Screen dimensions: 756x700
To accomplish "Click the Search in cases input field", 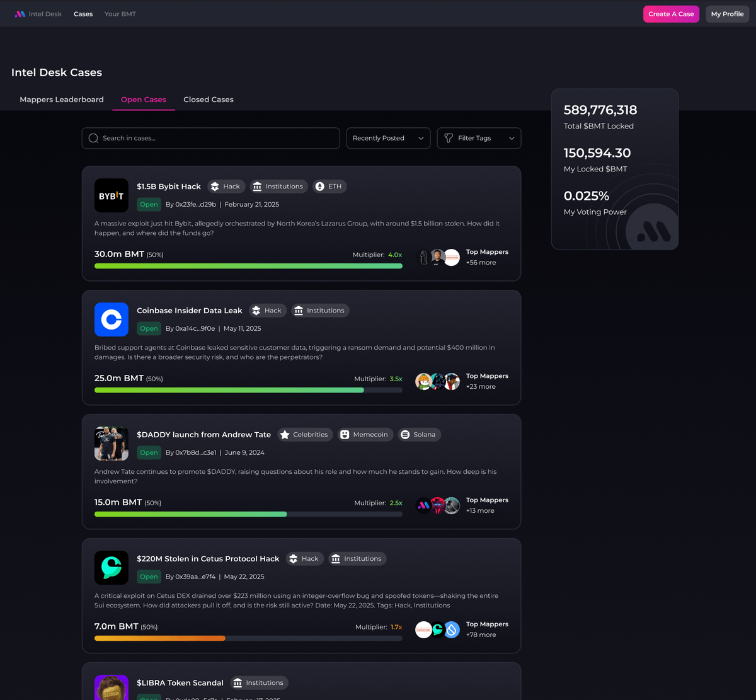I will [x=211, y=139].
